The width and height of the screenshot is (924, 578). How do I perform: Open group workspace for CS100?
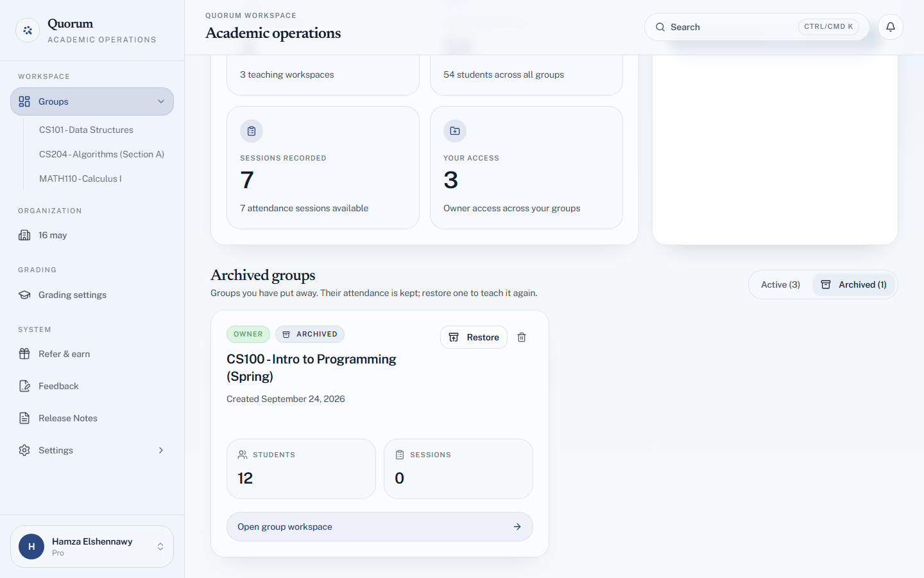[x=380, y=527]
